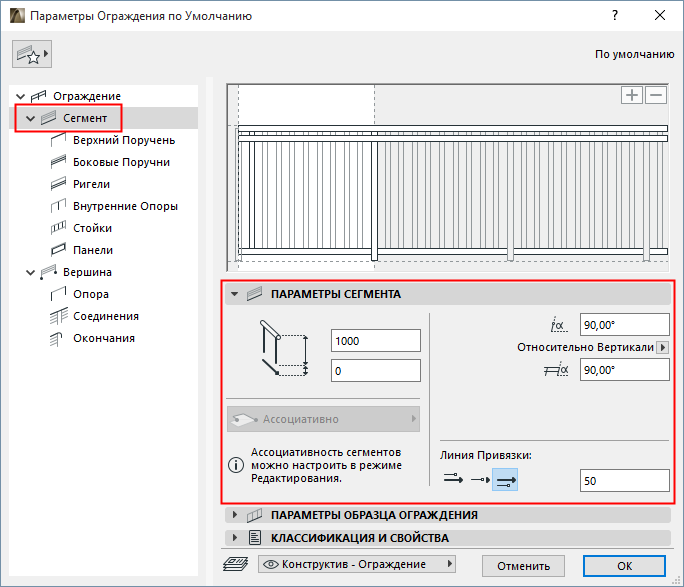Open Относительно Вертикали arrow menu
Image resolution: width=684 pixels, height=587 pixels.
pyautogui.click(x=663, y=348)
